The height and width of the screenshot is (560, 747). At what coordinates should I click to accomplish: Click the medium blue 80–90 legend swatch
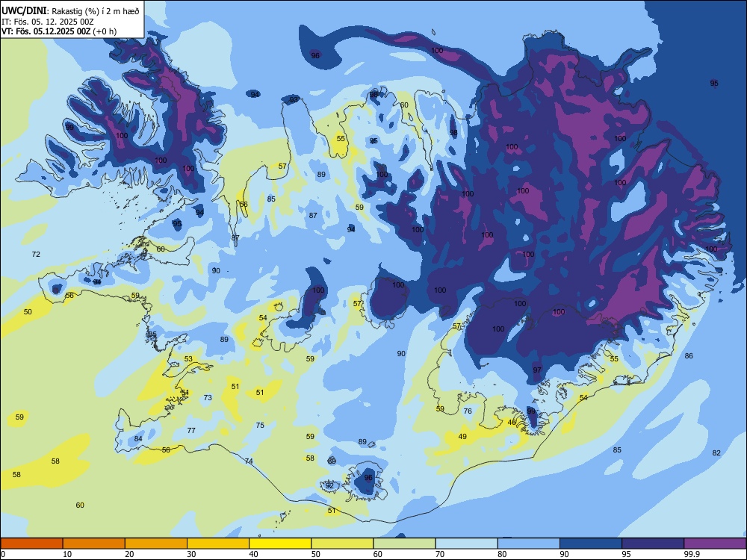(529, 544)
